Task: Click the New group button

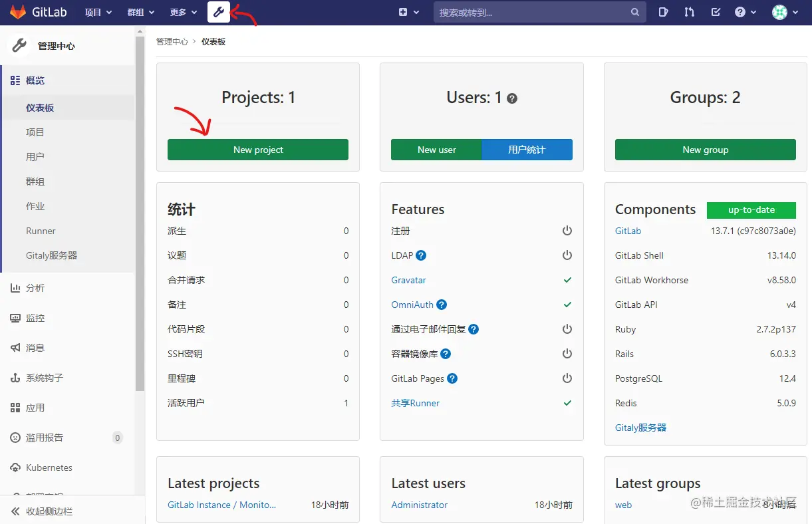Action: pos(706,150)
